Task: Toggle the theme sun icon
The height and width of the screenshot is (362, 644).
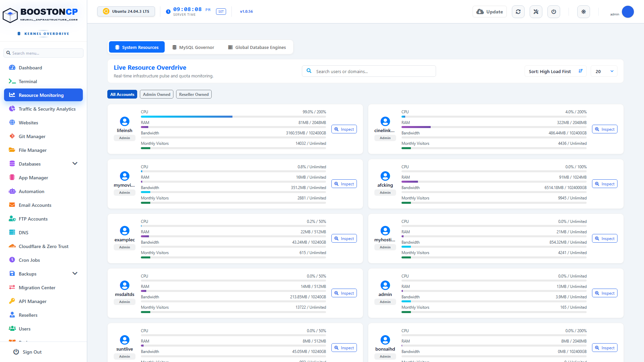Action: click(584, 12)
